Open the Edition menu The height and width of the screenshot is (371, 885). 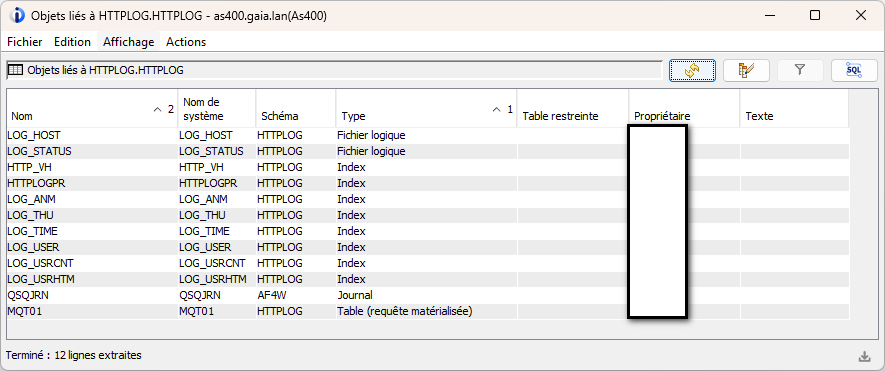pyautogui.click(x=72, y=42)
